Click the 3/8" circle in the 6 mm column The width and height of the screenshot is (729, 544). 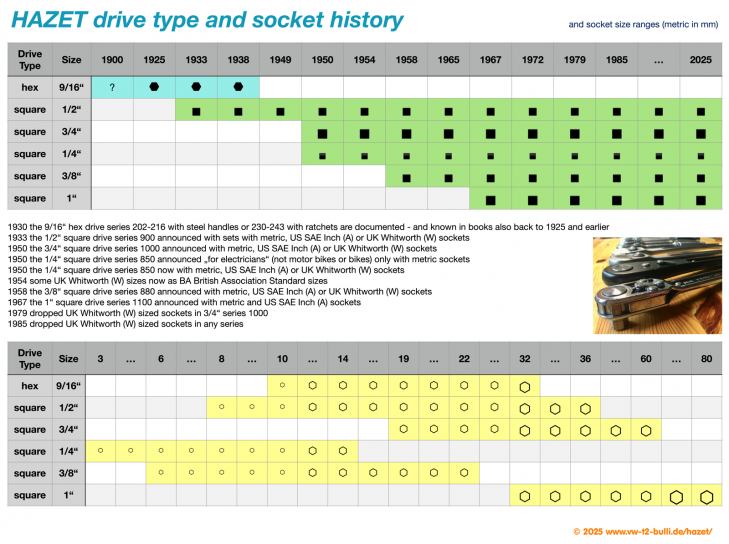pyautogui.click(x=162, y=474)
